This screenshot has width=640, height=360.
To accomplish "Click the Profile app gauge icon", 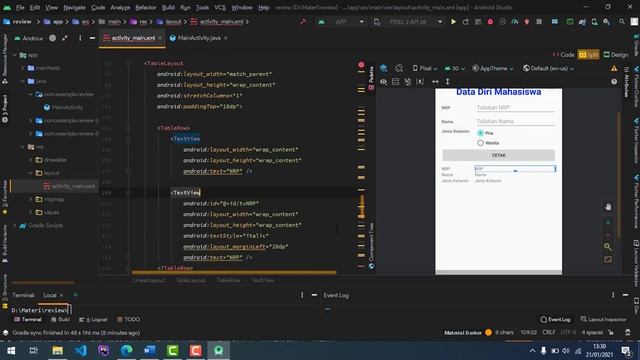I will (x=515, y=22).
